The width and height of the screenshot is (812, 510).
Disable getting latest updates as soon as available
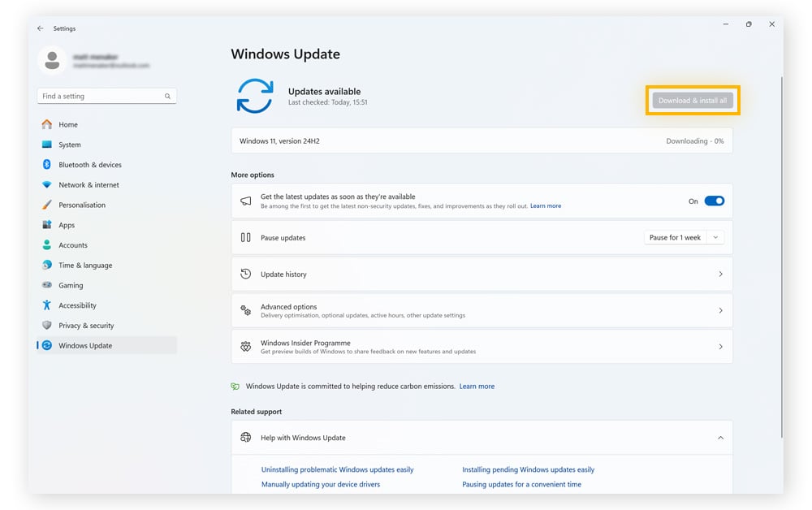(714, 201)
